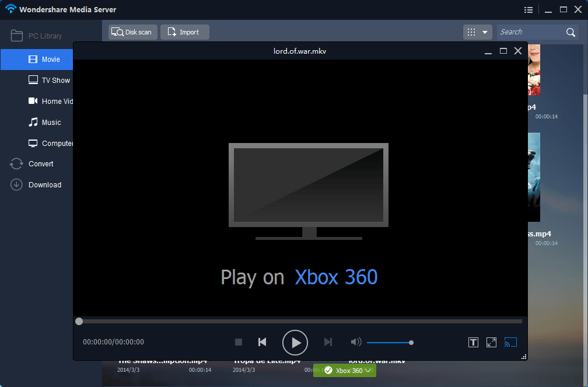Click the search magnifier icon
Image resolution: width=588 pixels, height=387 pixels.
click(x=570, y=32)
